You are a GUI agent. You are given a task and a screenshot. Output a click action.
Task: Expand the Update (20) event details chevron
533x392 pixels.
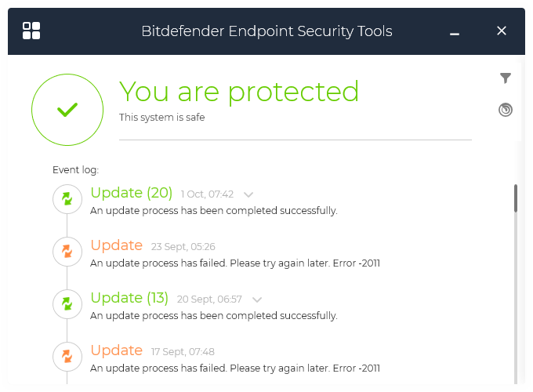[x=248, y=194]
